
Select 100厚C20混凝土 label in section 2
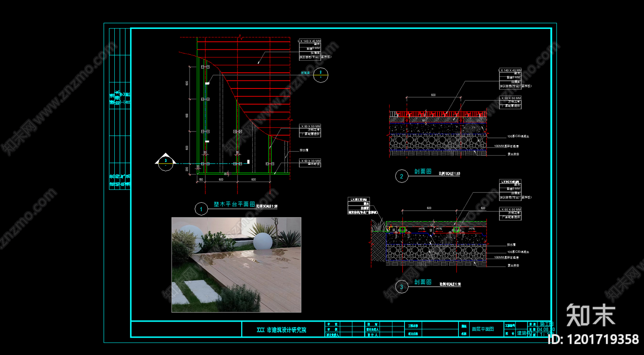[518, 136]
